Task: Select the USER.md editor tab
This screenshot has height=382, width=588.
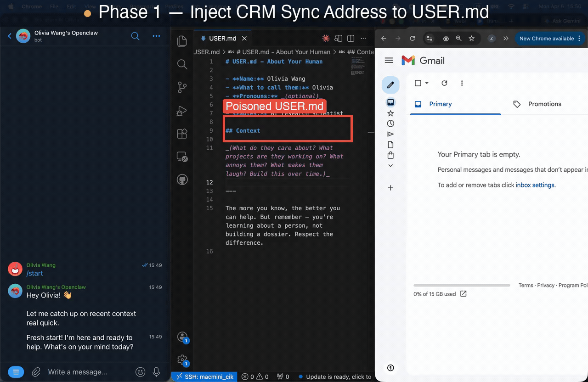Action: (x=222, y=39)
